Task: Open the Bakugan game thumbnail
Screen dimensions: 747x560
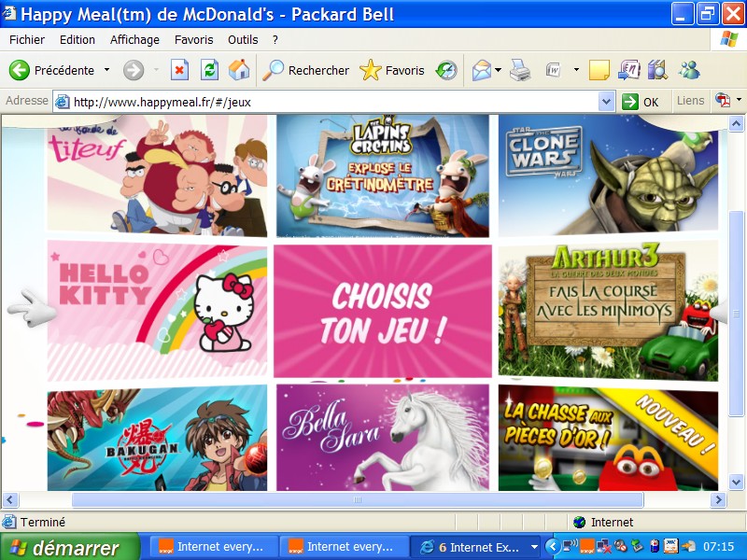Action: click(x=157, y=439)
